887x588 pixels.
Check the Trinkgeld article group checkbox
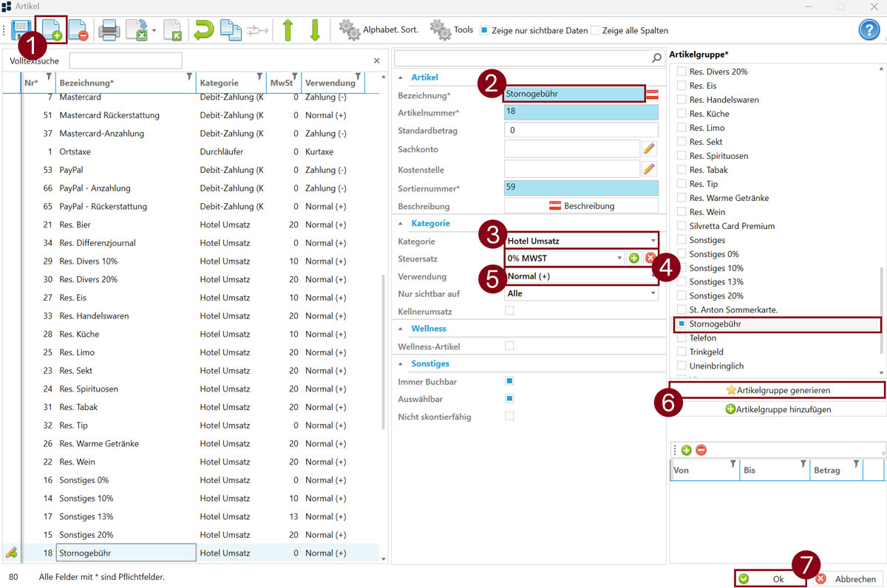pos(682,352)
